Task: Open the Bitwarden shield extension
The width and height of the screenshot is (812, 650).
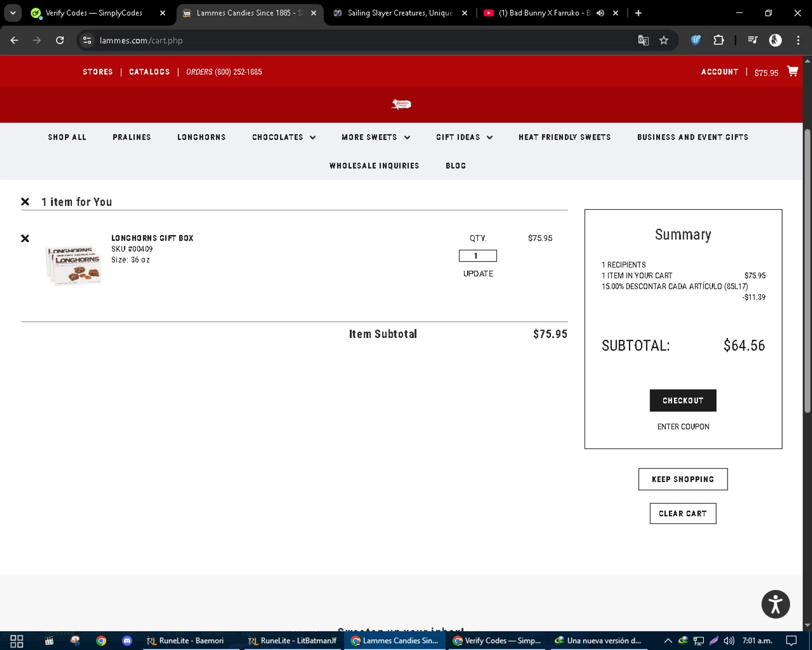Action: [696, 40]
